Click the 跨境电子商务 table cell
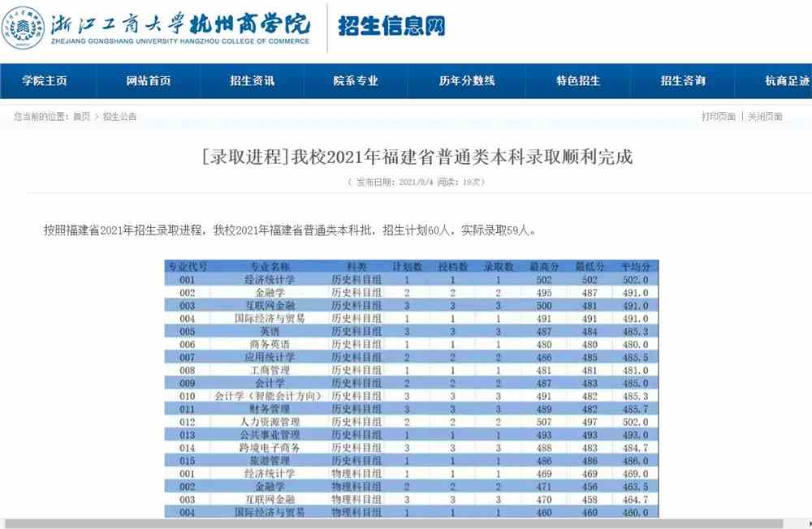The width and height of the screenshot is (812, 529). tap(270, 448)
